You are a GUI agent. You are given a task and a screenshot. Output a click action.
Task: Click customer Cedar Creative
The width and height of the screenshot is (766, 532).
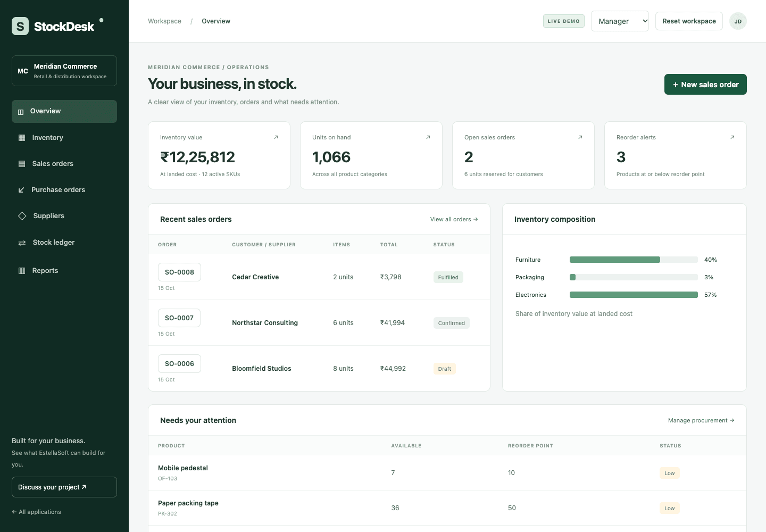[x=255, y=277]
